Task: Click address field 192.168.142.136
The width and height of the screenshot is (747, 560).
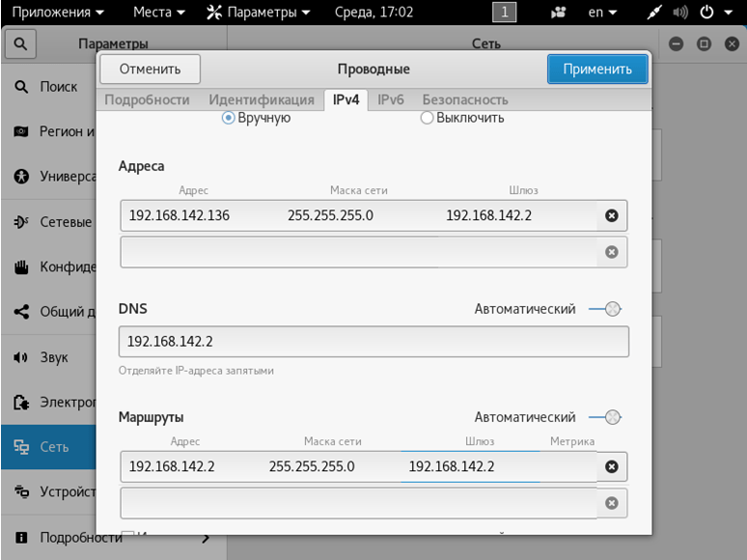Action: click(200, 216)
